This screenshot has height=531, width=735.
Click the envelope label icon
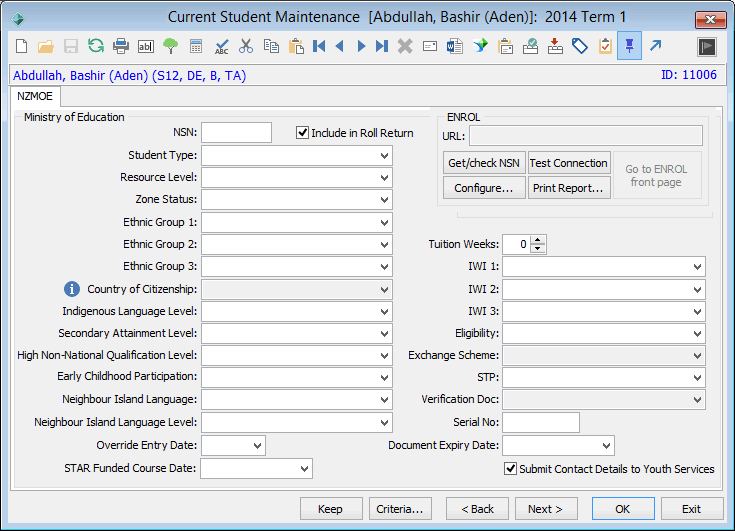tap(430, 46)
